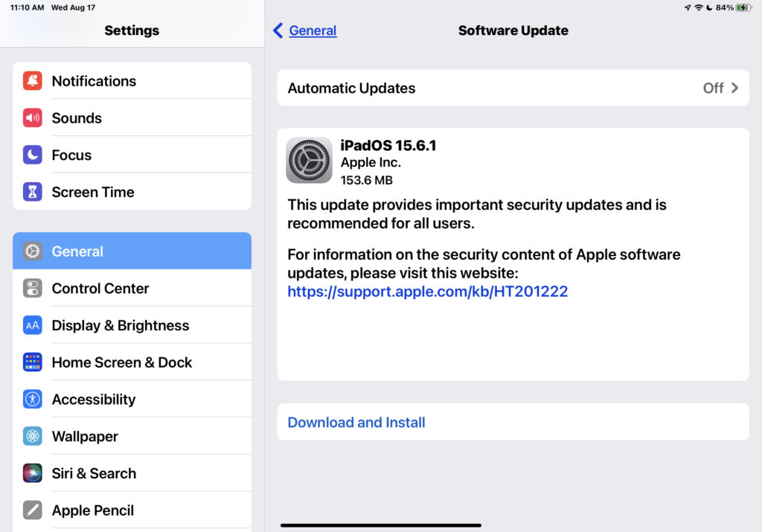Tap the Accessibility icon in sidebar
Image resolution: width=762 pixels, height=532 pixels.
pyautogui.click(x=32, y=399)
